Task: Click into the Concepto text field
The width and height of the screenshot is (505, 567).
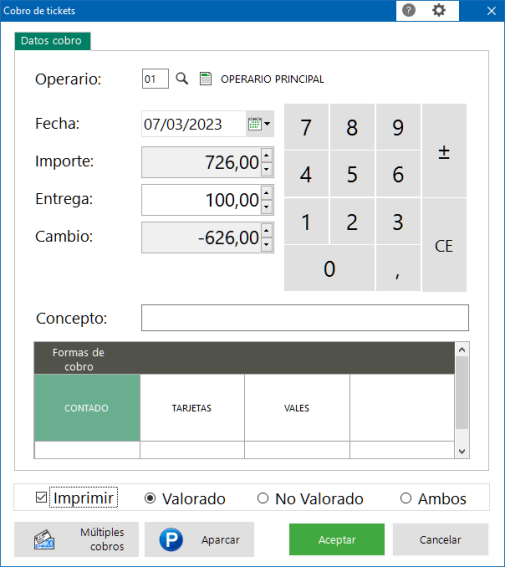Action: [305, 317]
